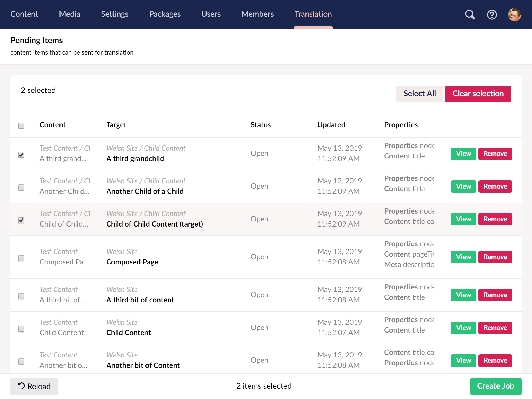Toggle the header select-all checkbox
Screen dimensions: 532x399
click(21, 126)
